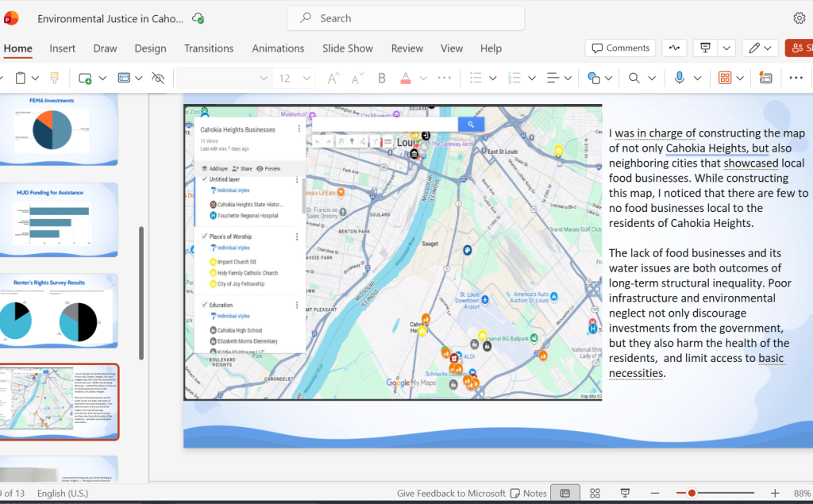Screen dimensions: 813x504
Task: Open the settings gear icon
Action: (x=799, y=18)
